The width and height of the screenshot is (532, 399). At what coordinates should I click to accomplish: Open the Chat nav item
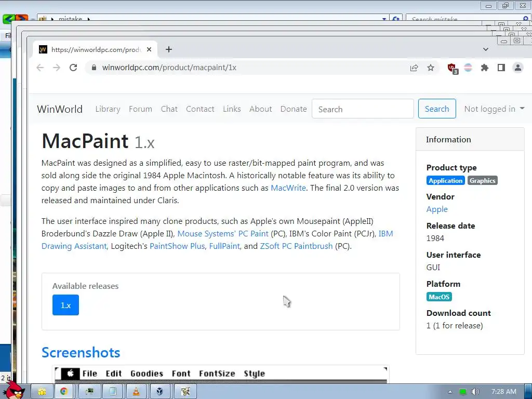click(x=169, y=109)
